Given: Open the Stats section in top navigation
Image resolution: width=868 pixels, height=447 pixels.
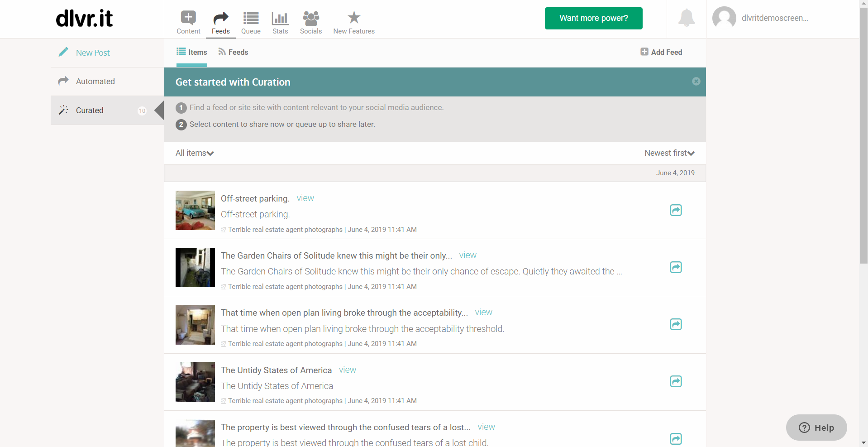Looking at the screenshot, I should point(280,22).
